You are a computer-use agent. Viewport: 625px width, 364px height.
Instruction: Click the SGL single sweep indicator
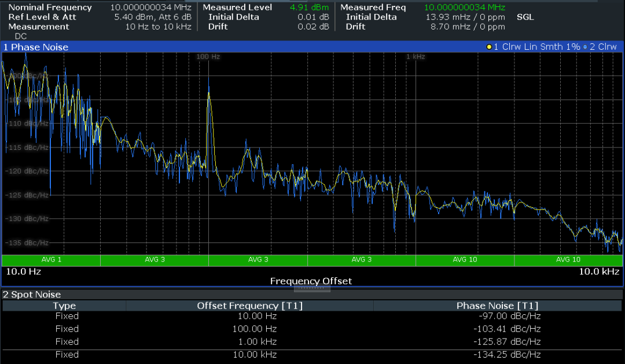click(x=525, y=17)
